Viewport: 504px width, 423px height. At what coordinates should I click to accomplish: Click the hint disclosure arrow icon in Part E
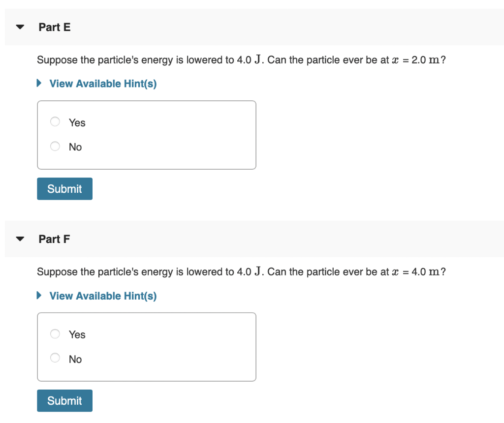[38, 83]
